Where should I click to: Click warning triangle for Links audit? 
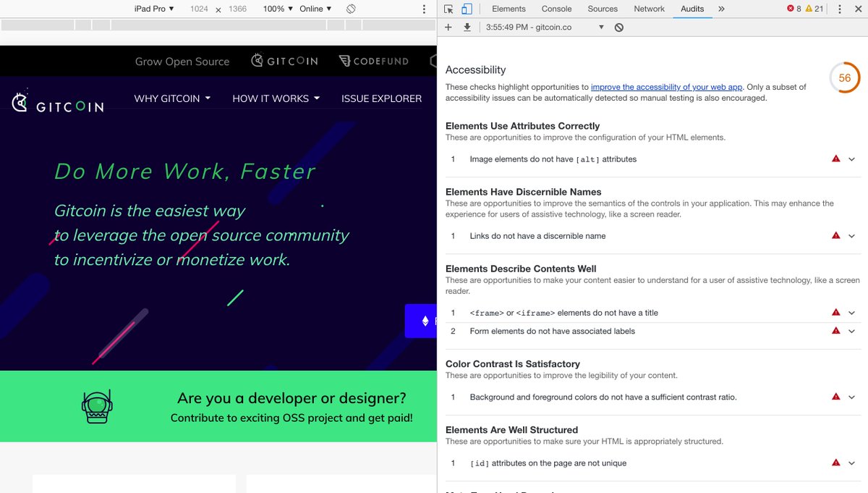pyautogui.click(x=835, y=235)
